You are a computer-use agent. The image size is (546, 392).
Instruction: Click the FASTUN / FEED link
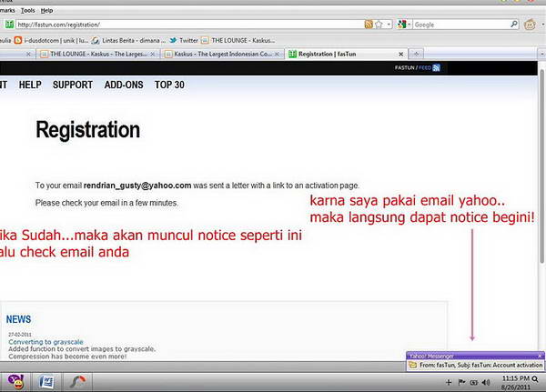[x=413, y=67]
